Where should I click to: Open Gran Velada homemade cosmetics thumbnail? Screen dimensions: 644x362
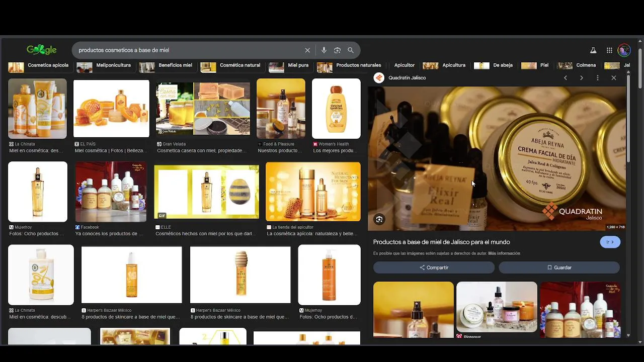pyautogui.click(x=203, y=109)
